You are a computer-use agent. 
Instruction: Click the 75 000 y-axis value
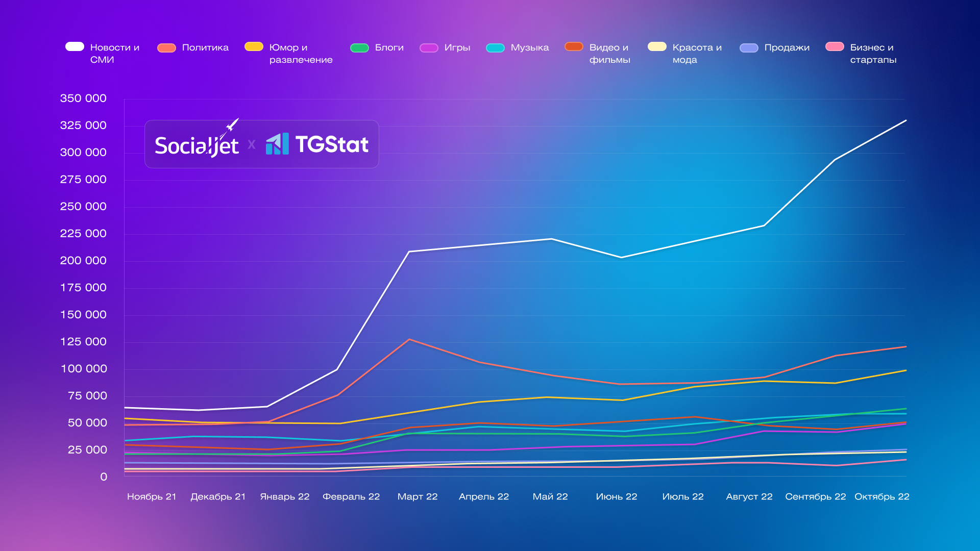tap(87, 395)
